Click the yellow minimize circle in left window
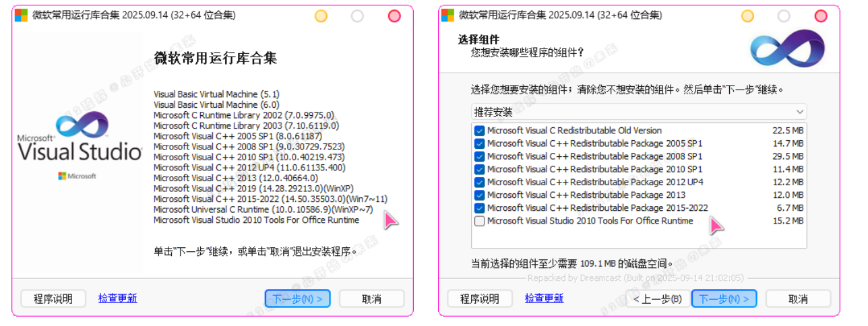 click(x=321, y=15)
